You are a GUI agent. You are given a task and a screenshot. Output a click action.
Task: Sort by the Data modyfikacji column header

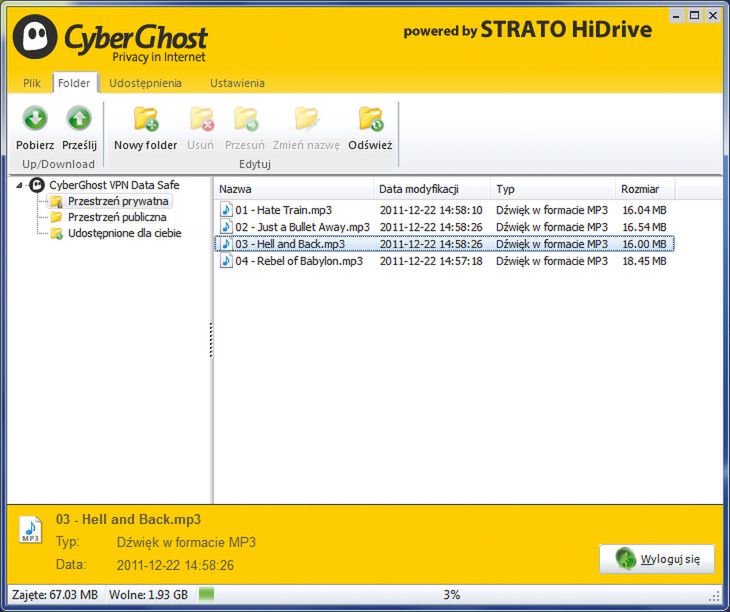tap(432, 189)
